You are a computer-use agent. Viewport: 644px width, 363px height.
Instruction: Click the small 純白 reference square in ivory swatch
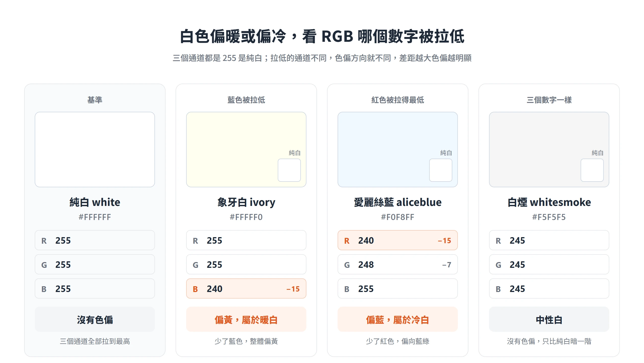(x=289, y=170)
